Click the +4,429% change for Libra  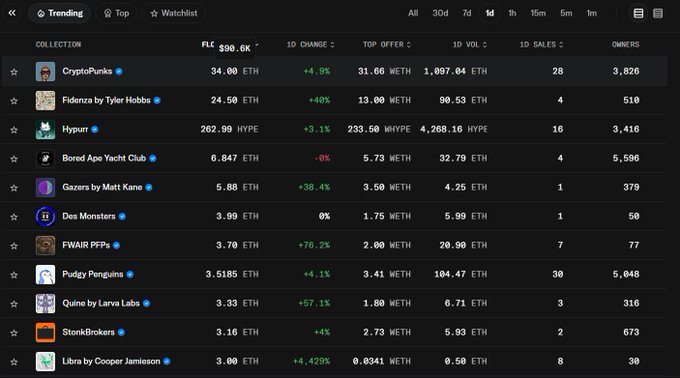[x=311, y=361]
